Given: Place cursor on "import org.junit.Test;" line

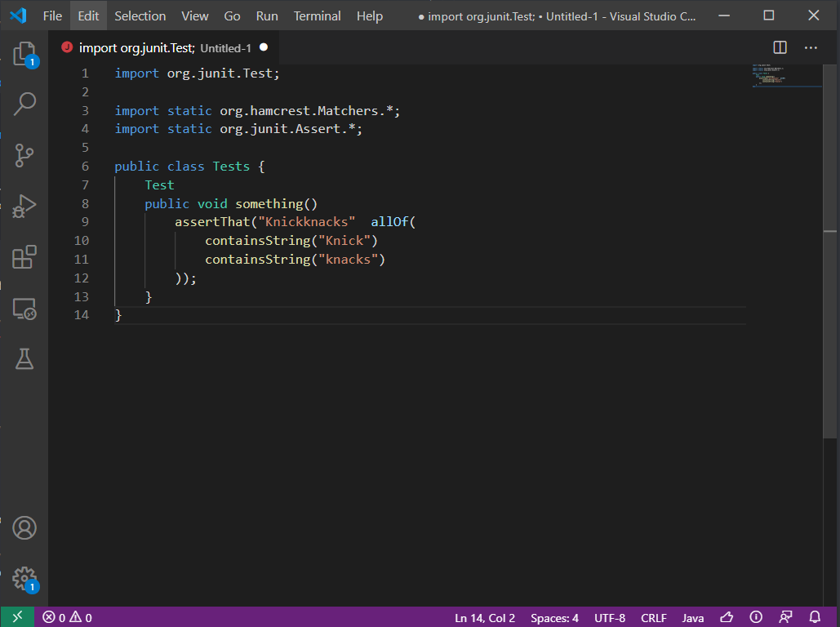Looking at the screenshot, I should [198, 73].
